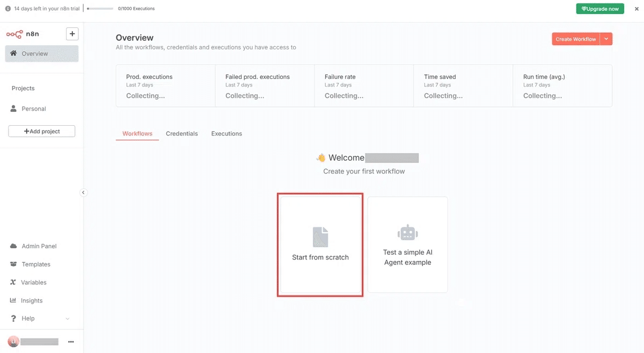The height and width of the screenshot is (353, 644).
Task: Click the waving hand Welcome emoji
Action: pyautogui.click(x=321, y=157)
